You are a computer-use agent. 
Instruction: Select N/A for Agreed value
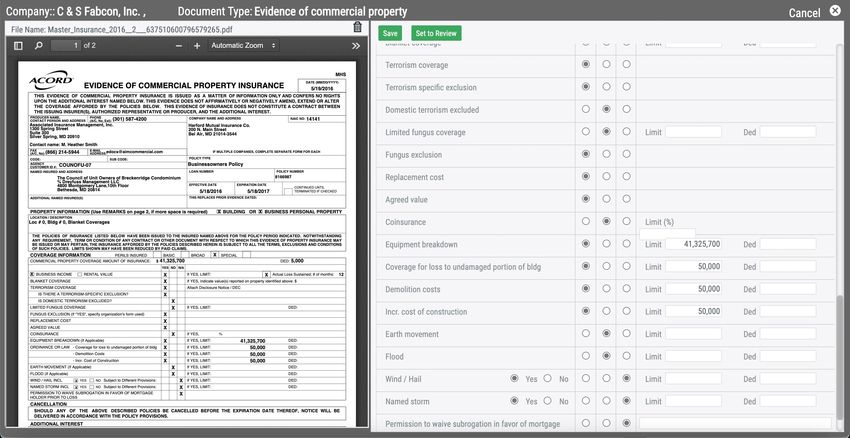(x=627, y=199)
